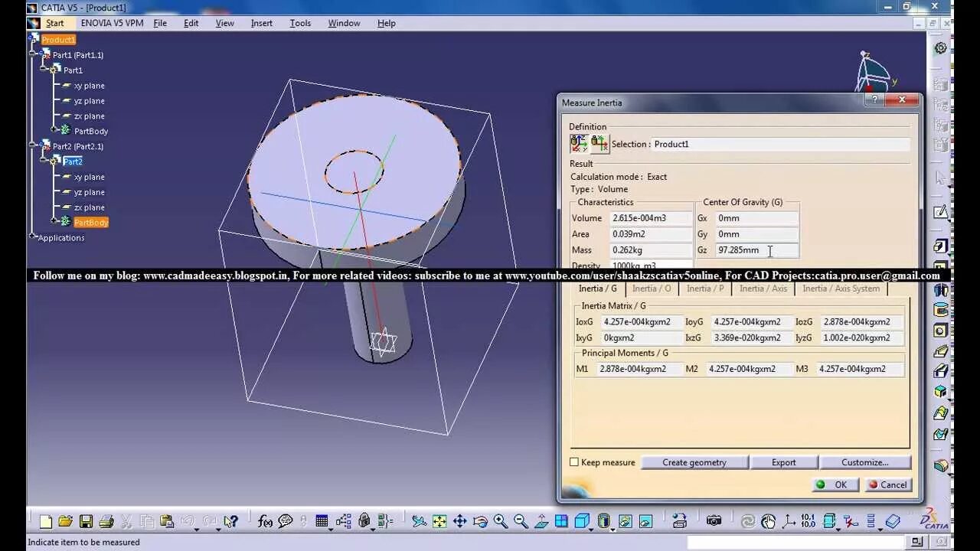Screen dimensions: 980x551
Task: Select the Rotate view tool
Action: (481, 521)
